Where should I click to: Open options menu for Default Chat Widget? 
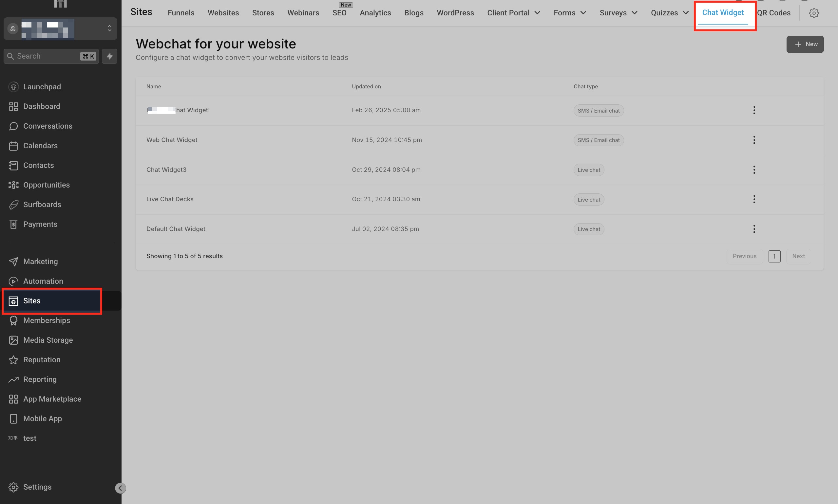click(x=754, y=229)
